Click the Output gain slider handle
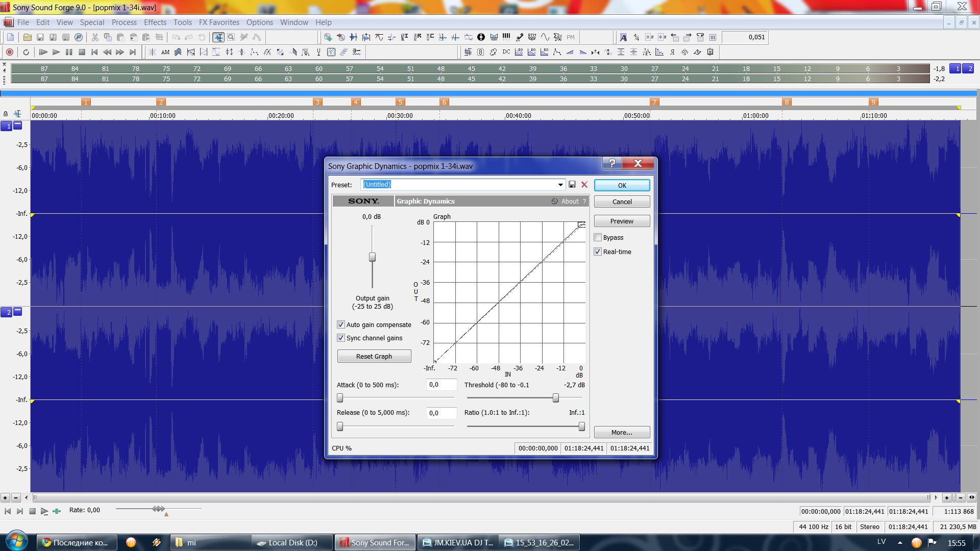Viewport: 980px width, 551px height. 373,257
